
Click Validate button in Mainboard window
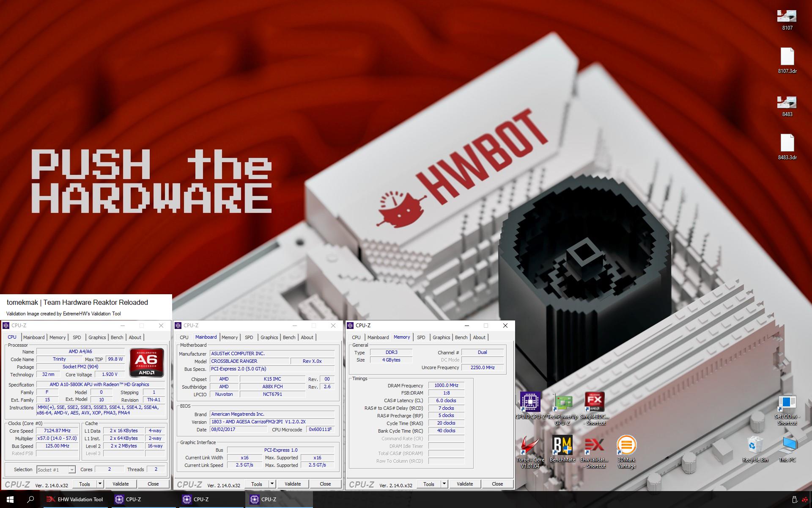(293, 484)
